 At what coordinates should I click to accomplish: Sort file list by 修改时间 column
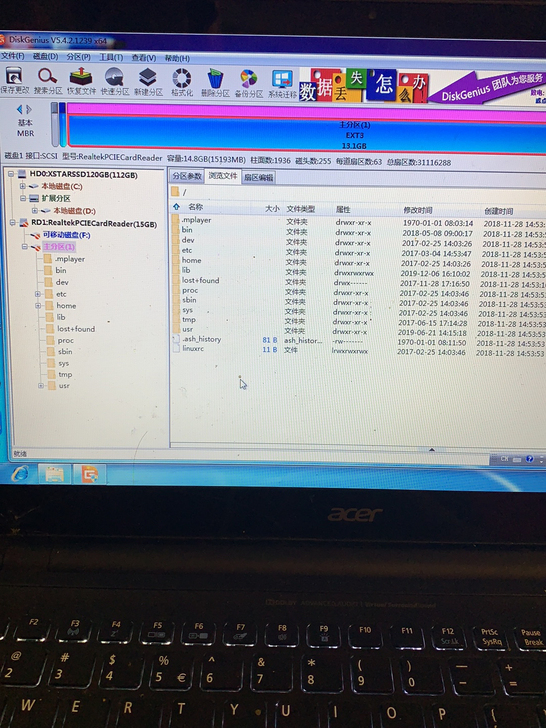pyautogui.click(x=418, y=210)
